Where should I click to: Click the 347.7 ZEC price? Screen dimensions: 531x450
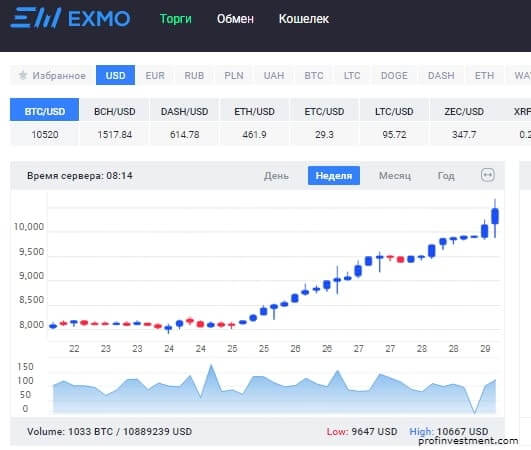click(x=464, y=135)
